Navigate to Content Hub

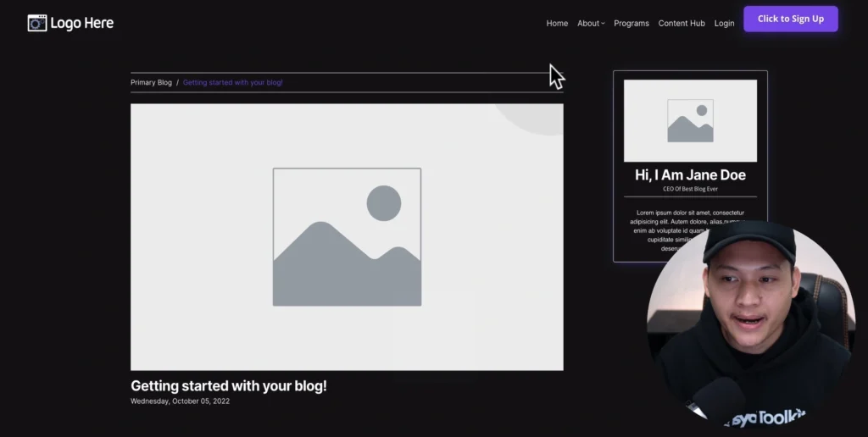click(x=682, y=24)
